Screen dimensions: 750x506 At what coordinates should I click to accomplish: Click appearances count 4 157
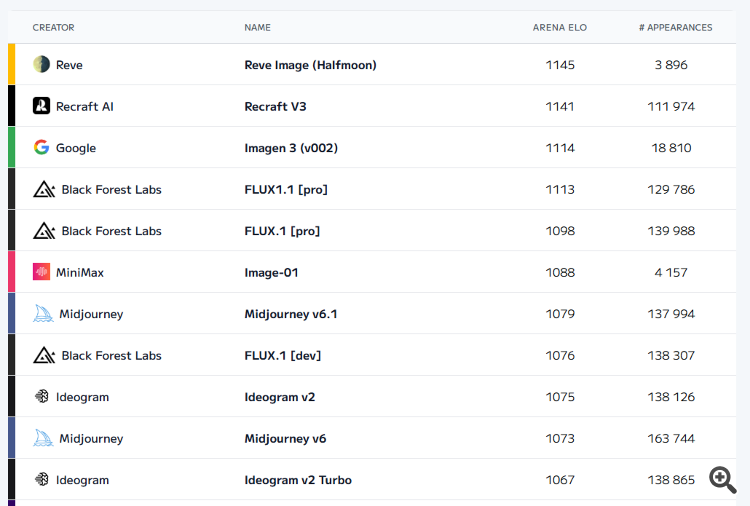tap(671, 272)
